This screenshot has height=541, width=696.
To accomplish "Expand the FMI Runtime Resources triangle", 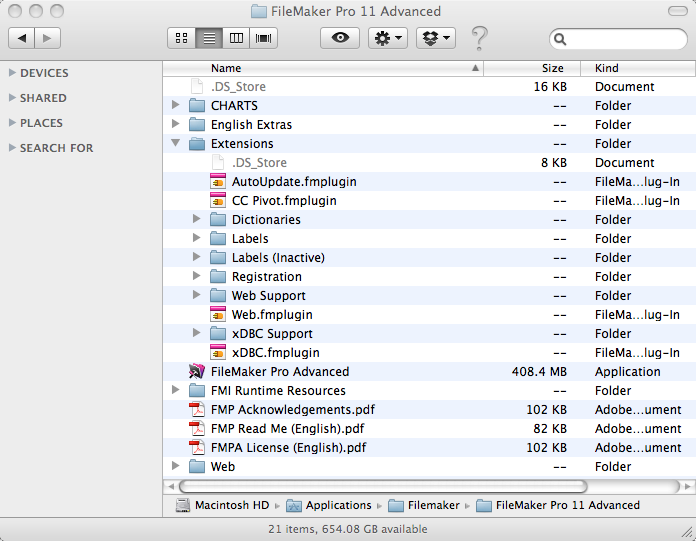I will [x=176, y=391].
